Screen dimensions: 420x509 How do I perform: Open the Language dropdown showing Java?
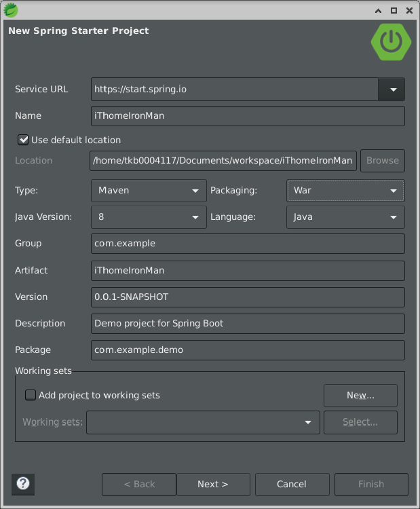(x=345, y=217)
